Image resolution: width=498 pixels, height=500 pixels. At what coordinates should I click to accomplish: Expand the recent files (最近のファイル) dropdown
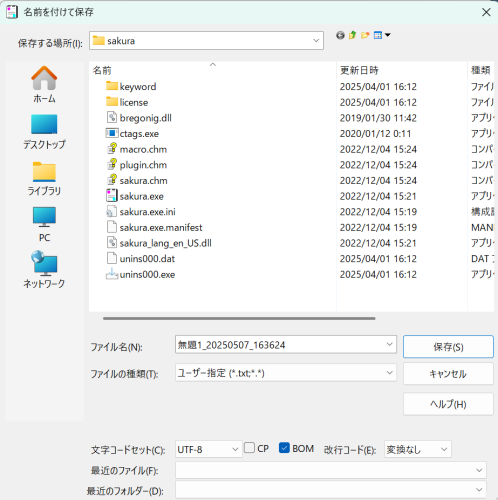coord(479,470)
